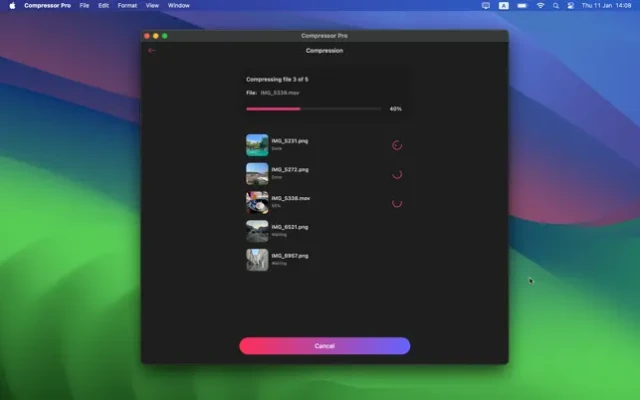This screenshot has width=640, height=400.
Task: Click the compression progress bar
Action: [x=313, y=108]
